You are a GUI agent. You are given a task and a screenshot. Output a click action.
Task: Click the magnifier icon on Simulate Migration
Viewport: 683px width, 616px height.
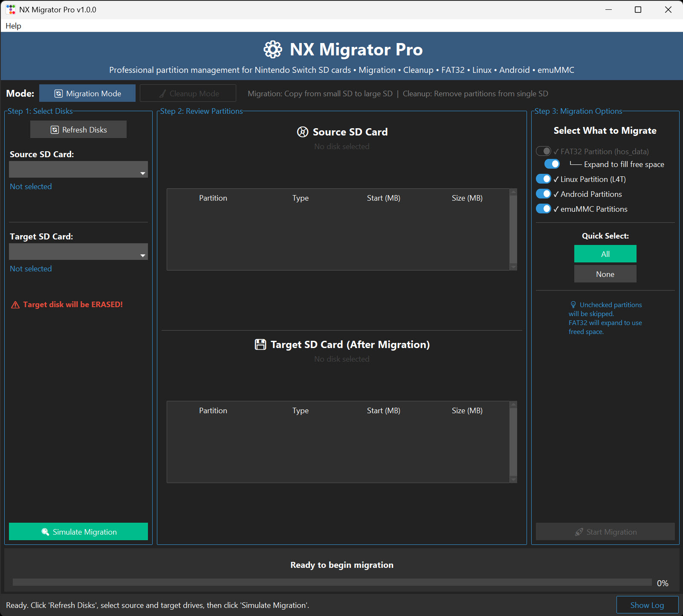45,532
